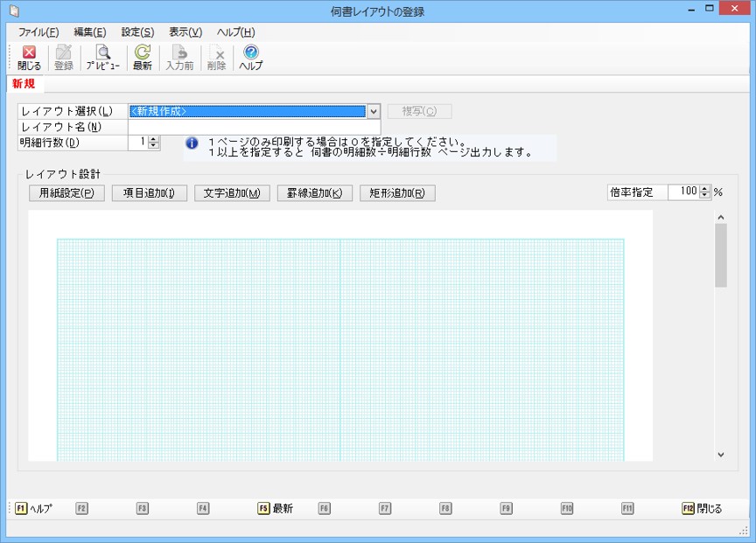Click the 閉じる toolbar icon
756x543 pixels.
click(x=29, y=58)
